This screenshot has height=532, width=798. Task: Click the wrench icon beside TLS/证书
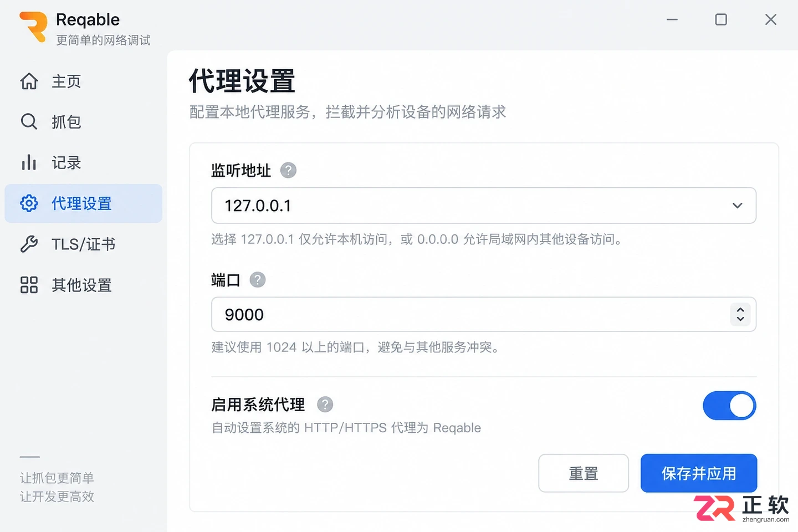click(x=29, y=244)
